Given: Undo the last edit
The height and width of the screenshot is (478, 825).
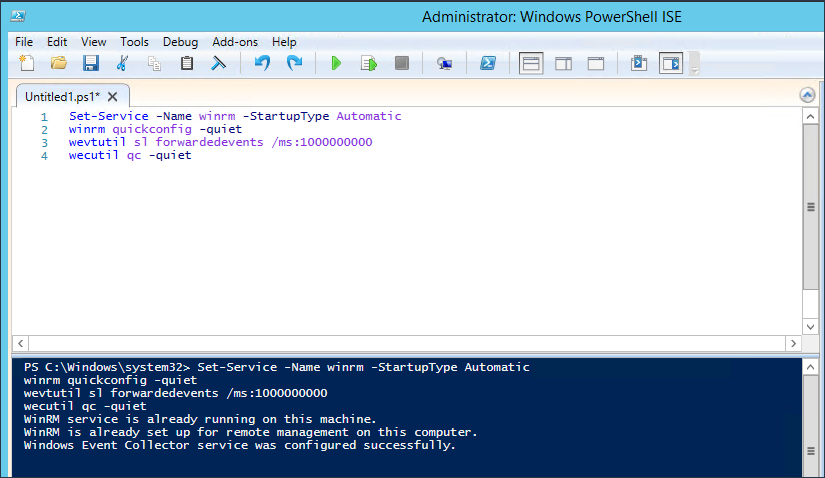Looking at the screenshot, I should pyautogui.click(x=262, y=63).
